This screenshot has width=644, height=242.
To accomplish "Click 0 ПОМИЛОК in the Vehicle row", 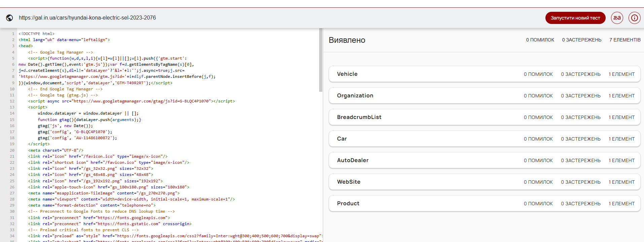I will 538,74.
